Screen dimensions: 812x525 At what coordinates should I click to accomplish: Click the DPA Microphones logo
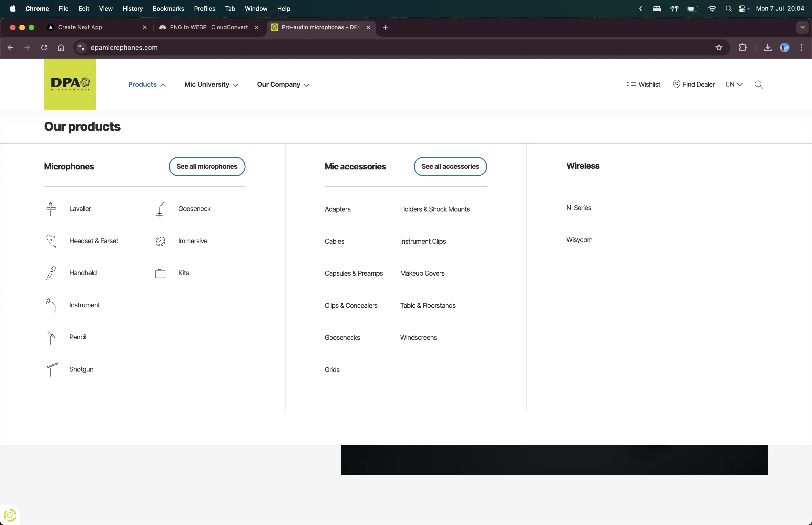point(70,84)
